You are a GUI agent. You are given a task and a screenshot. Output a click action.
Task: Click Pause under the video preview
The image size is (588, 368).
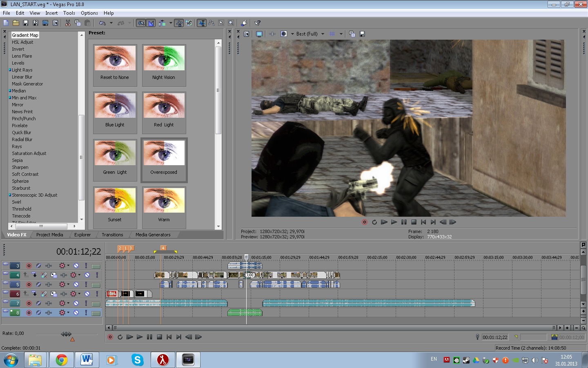(x=404, y=222)
